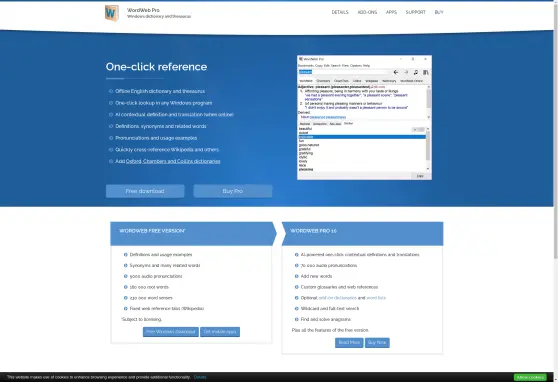
Task: Open the DETAILS menu item
Action: coord(340,12)
